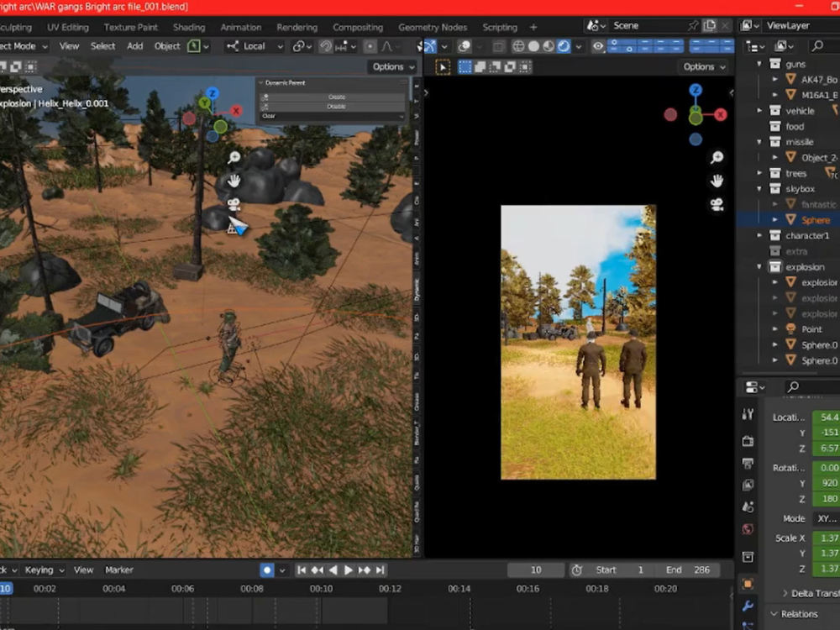Open the Collection properties tab
This screenshot has width=840, height=630.
748,557
